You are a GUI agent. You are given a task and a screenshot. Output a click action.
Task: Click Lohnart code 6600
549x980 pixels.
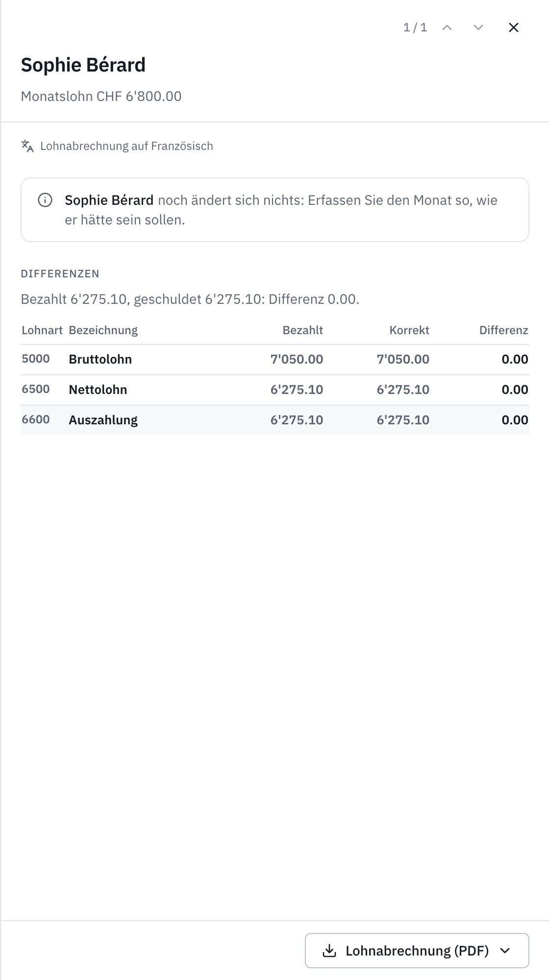(36, 419)
